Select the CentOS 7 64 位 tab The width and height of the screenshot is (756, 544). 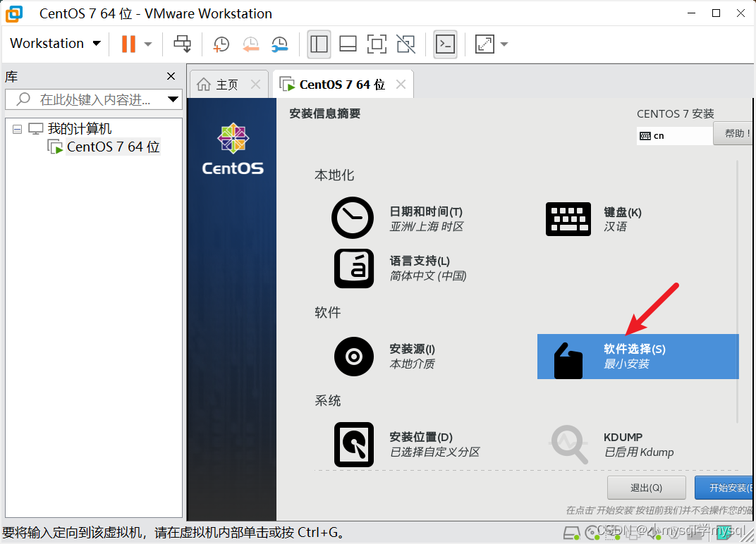(x=339, y=83)
